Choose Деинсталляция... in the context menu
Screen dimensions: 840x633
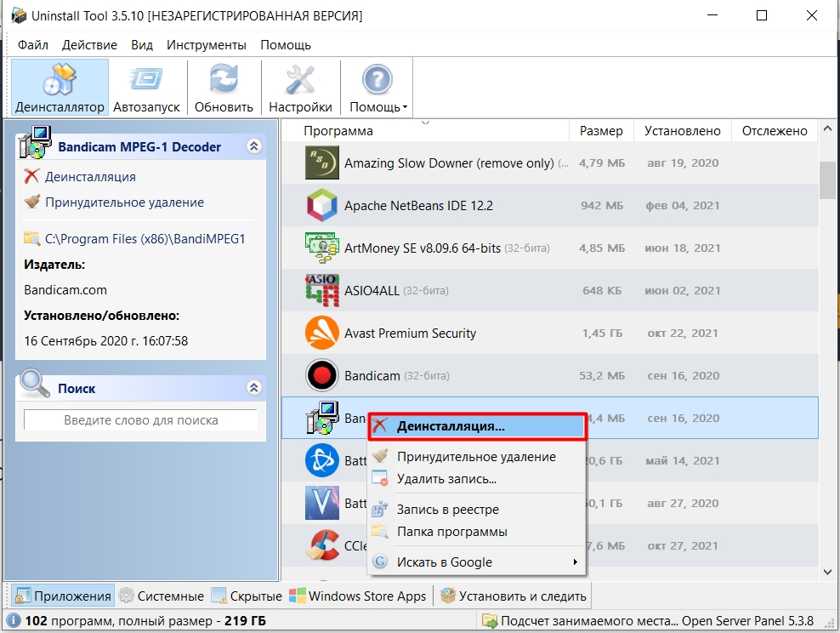pyautogui.click(x=477, y=426)
